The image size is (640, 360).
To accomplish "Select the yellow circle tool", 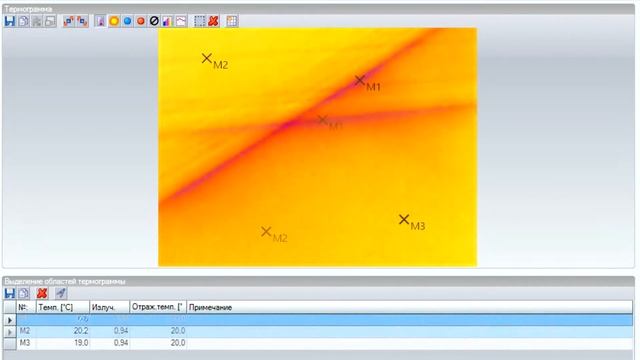I will [x=114, y=21].
